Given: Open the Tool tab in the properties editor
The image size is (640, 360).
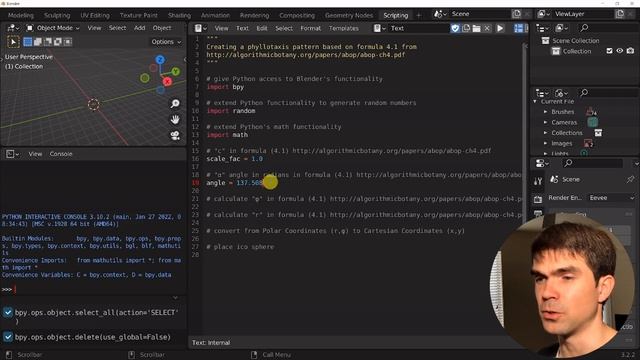Looking at the screenshot, I should (x=538, y=181).
